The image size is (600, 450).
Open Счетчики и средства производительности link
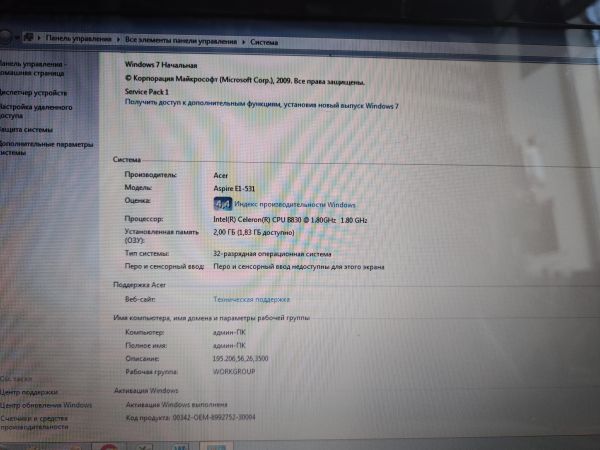[34, 422]
